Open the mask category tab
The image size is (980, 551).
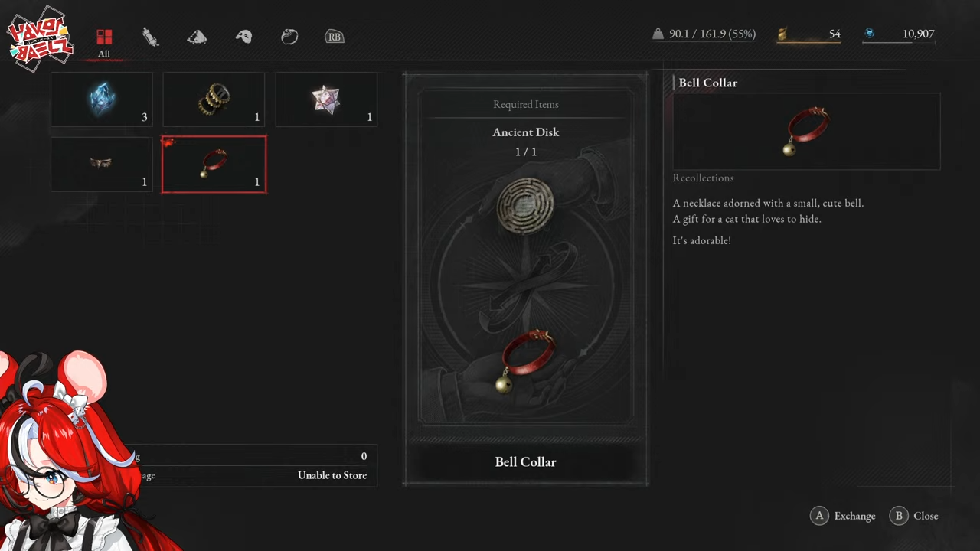click(243, 37)
